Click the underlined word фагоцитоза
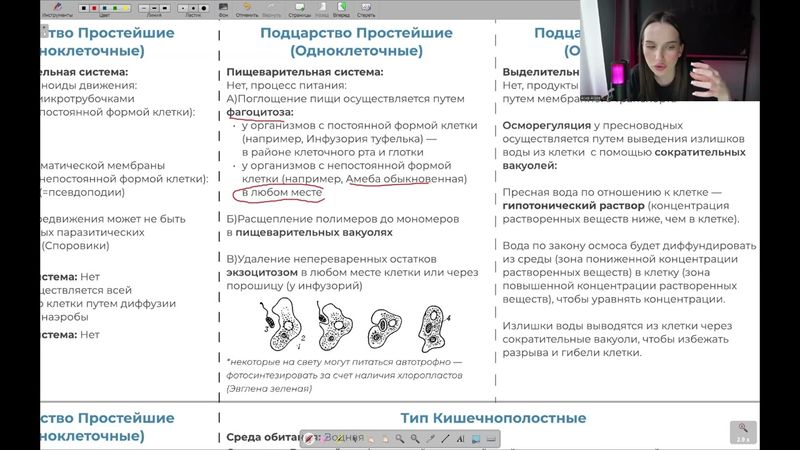The height and width of the screenshot is (450, 800). 260,112
